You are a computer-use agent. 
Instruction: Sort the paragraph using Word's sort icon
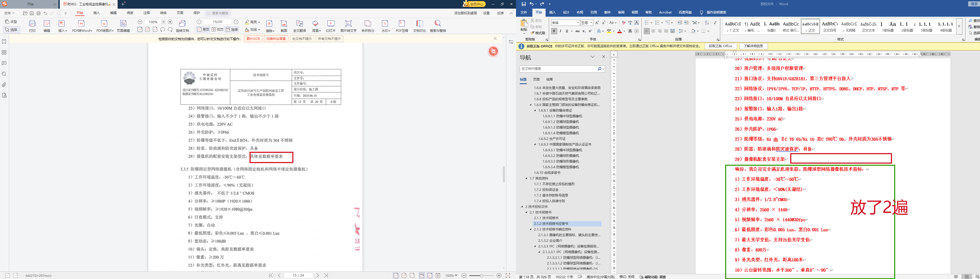pyautogui.click(x=707, y=23)
